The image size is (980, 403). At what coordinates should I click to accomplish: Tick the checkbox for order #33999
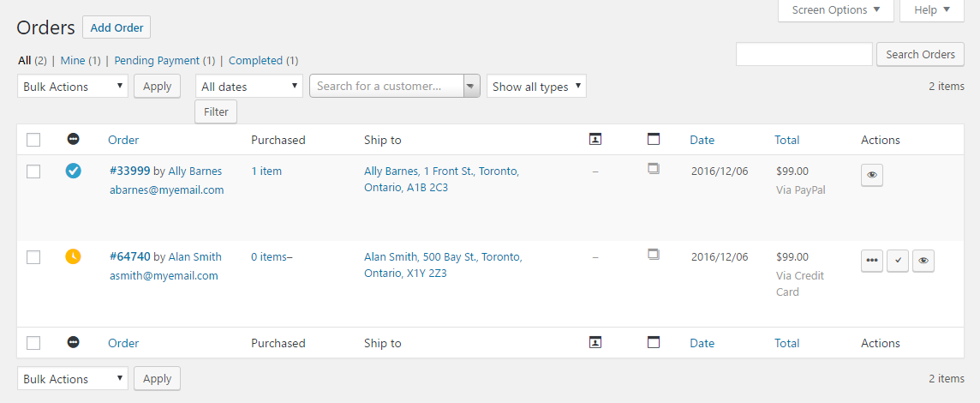(x=33, y=171)
